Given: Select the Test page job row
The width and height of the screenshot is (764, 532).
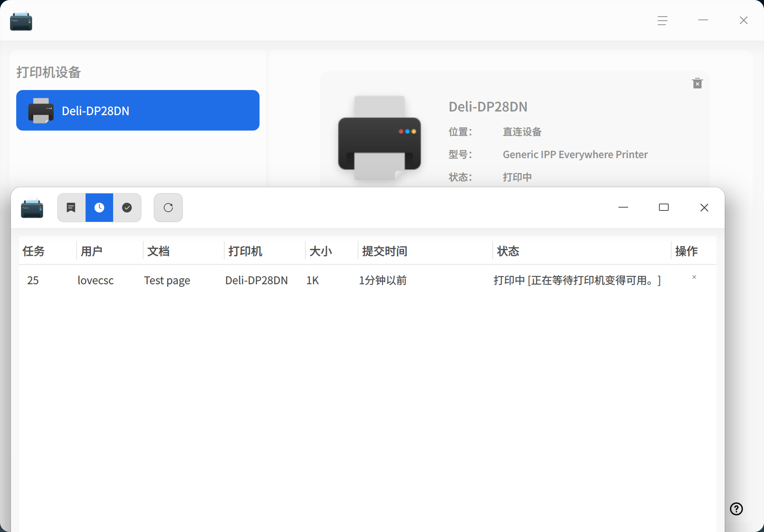Looking at the screenshot, I should click(367, 280).
